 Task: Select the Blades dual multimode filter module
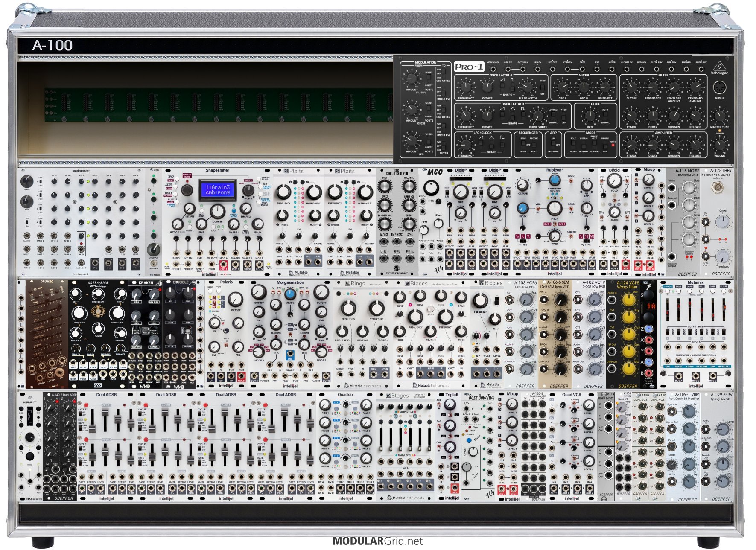point(431,334)
